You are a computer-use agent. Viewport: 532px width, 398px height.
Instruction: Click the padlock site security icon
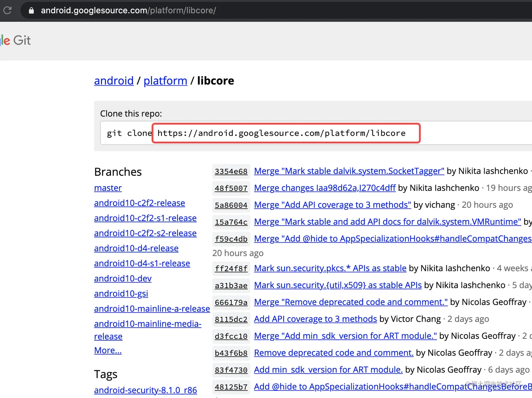coord(31,11)
